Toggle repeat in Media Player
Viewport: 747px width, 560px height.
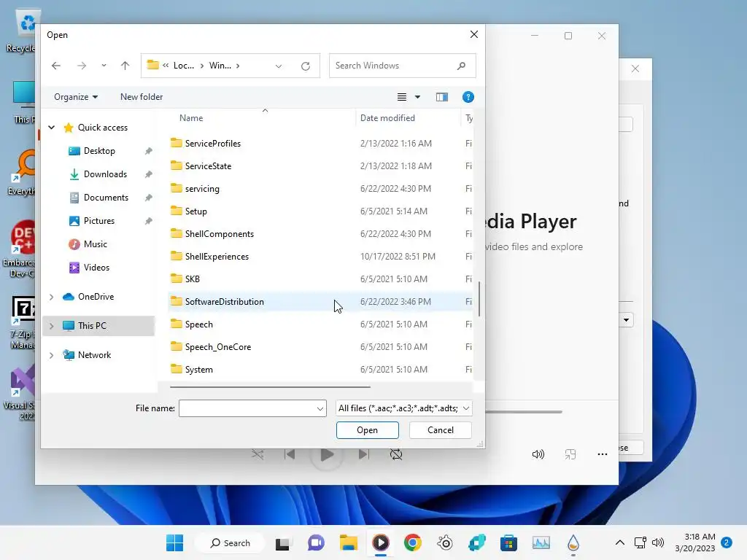396,454
